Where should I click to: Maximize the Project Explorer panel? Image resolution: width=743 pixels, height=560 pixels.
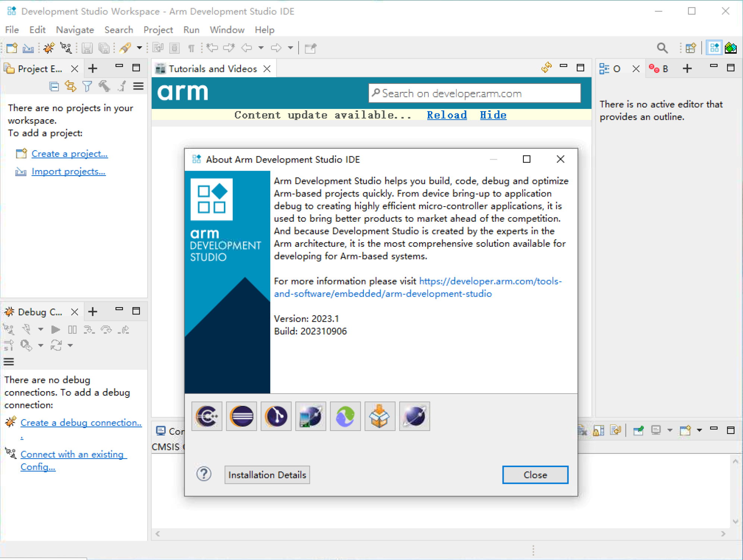[x=136, y=67]
